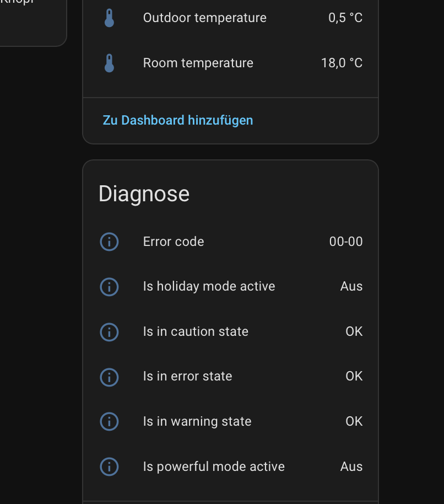Open 'Is in caution state' entity
444x504 pixels.
[x=196, y=332]
